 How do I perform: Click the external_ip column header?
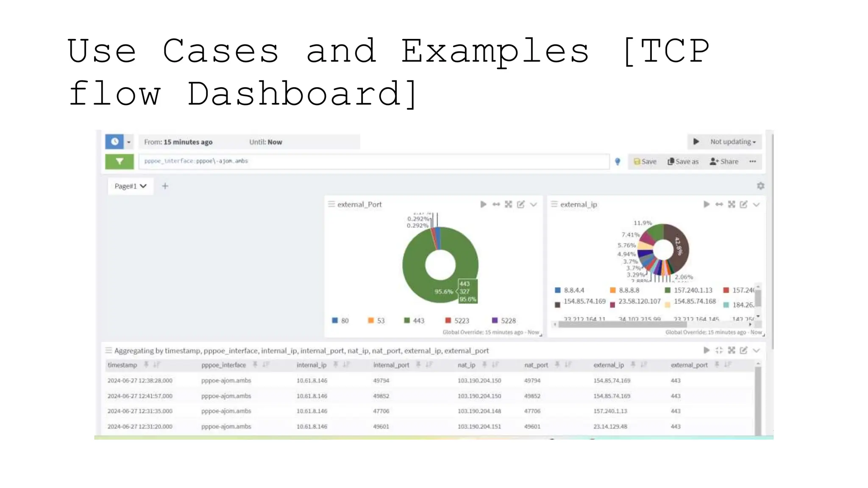coord(609,365)
